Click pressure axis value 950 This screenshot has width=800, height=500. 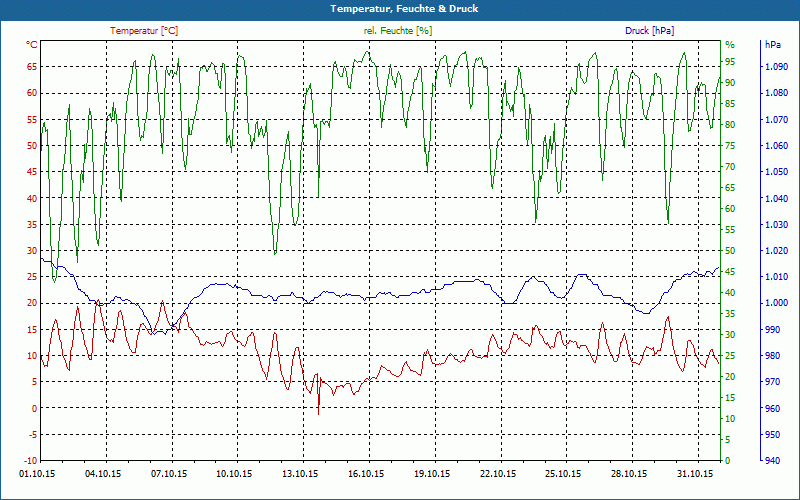click(772, 434)
